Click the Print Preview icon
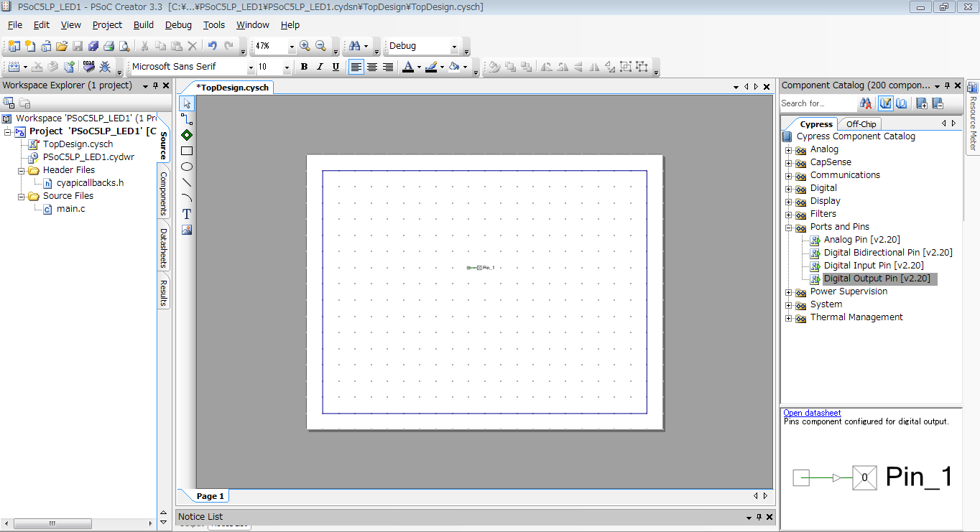 [x=125, y=46]
